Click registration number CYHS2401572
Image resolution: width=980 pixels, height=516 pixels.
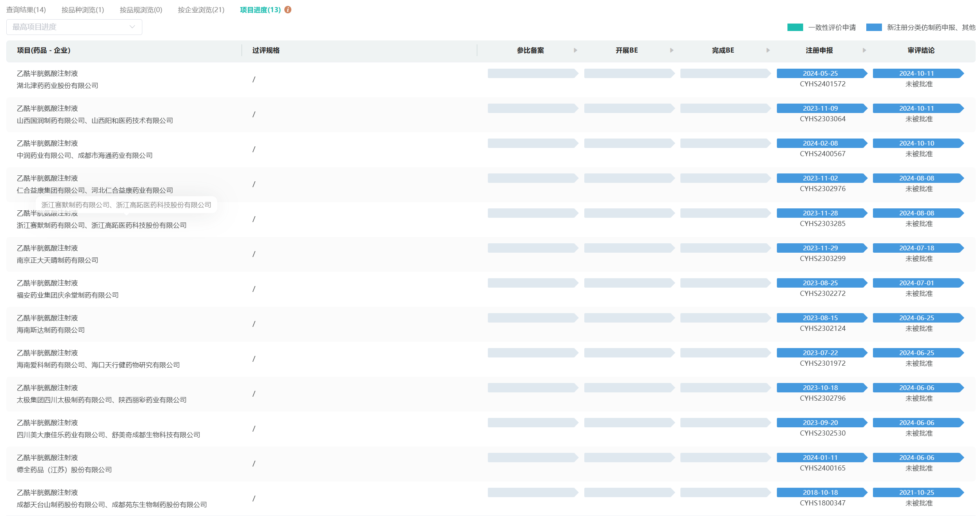(x=822, y=84)
